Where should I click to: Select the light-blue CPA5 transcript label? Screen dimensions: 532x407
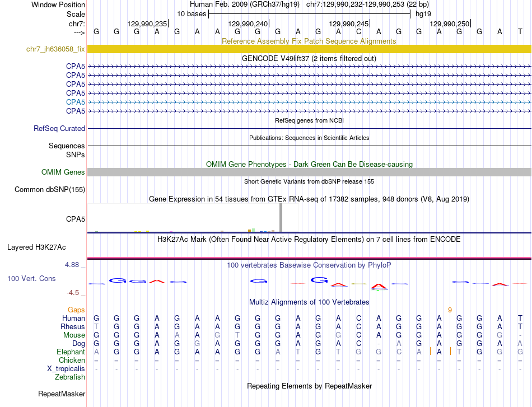coord(76,102)
